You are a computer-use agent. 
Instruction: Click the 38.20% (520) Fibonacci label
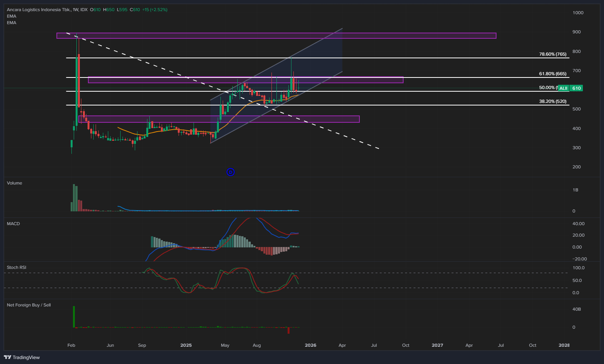[x=553, y=101]
